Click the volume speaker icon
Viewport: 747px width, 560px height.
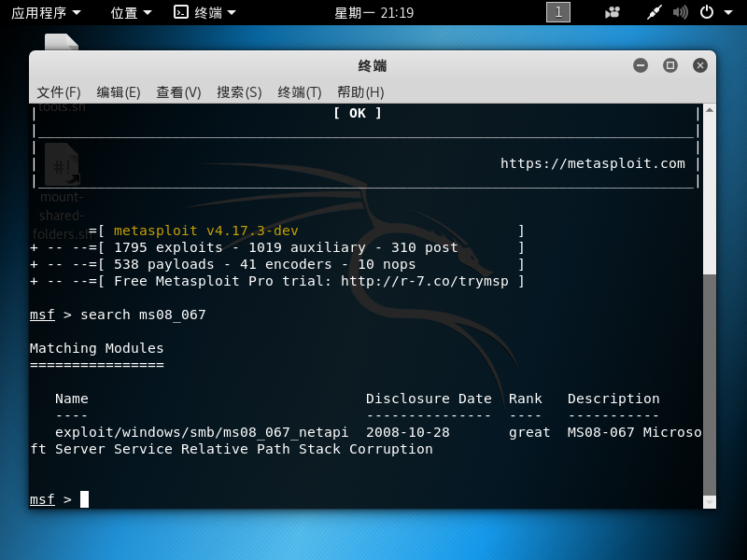[681, 12]
